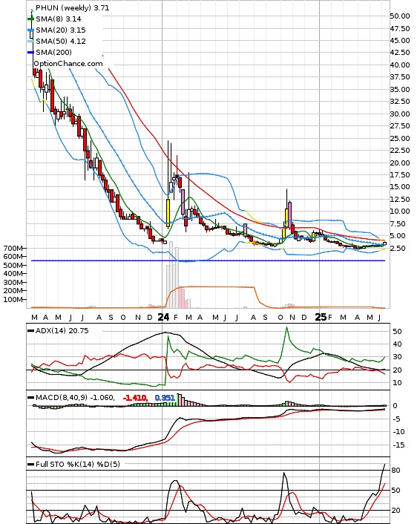
Task: Click the 700M volume axis label
Action: [x=13, y=249]
